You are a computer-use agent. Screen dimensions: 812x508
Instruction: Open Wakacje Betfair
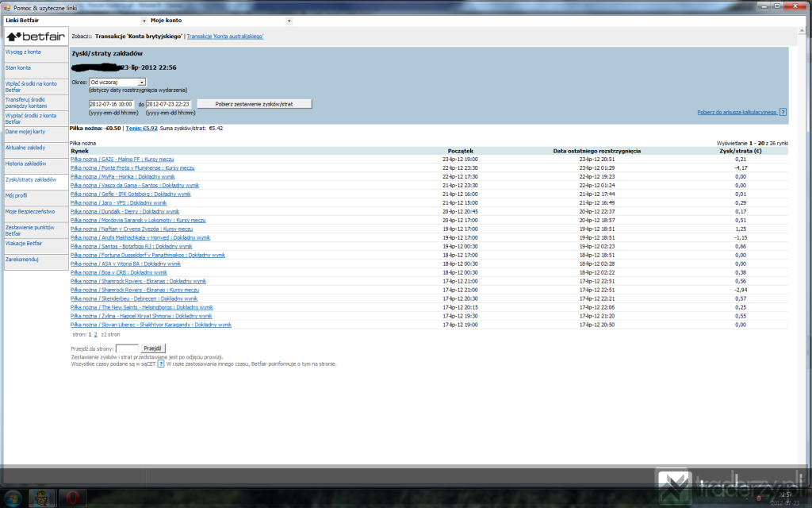pyautogui.click(x=24, y=244)
